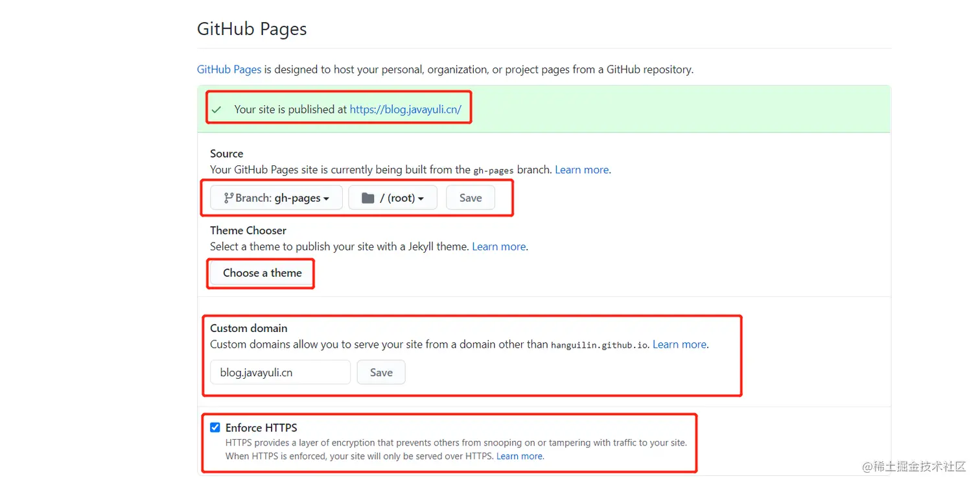Click the hanguilin.github.io domain text

600,345
